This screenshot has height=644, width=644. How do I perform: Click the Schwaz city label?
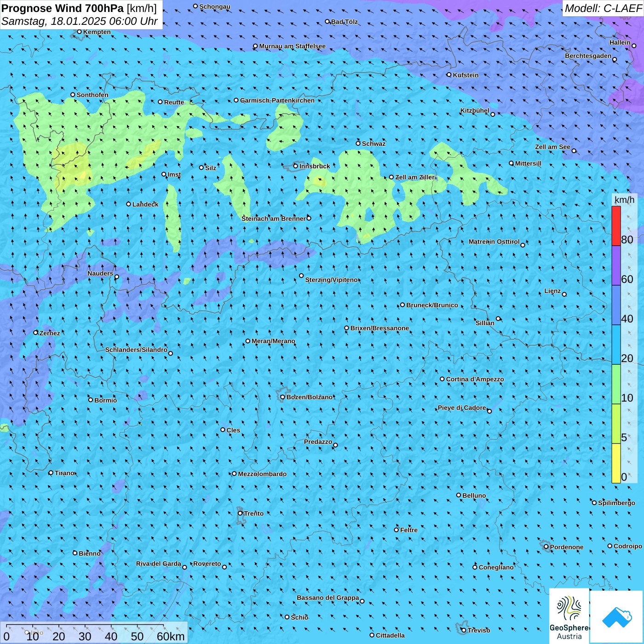tap(374, 144)
